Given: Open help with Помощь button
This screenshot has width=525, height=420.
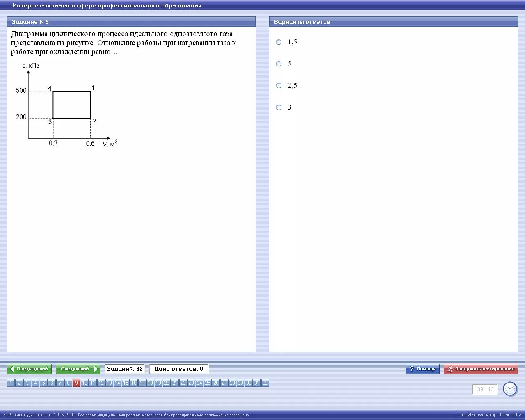Looking at the screenshot, I should pos(422,369).
